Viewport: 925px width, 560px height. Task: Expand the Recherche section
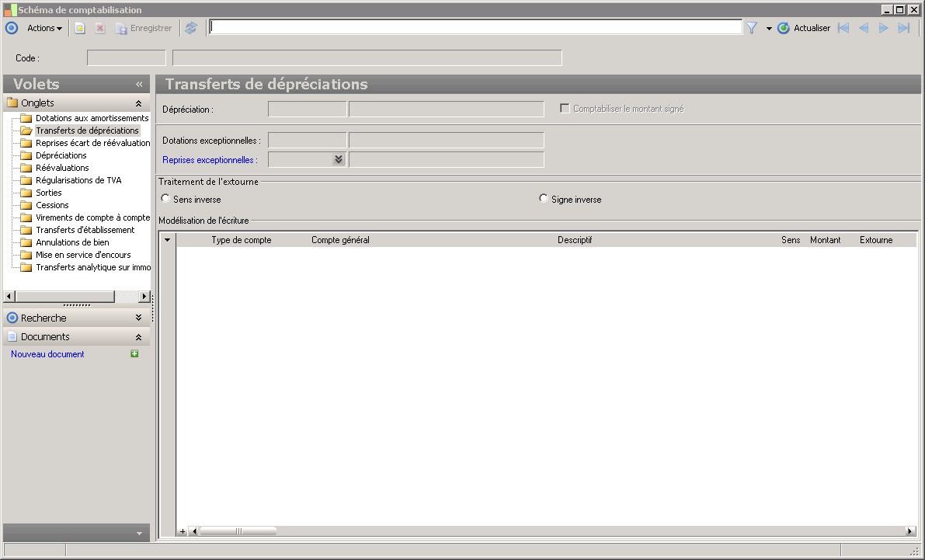(138, 318)
